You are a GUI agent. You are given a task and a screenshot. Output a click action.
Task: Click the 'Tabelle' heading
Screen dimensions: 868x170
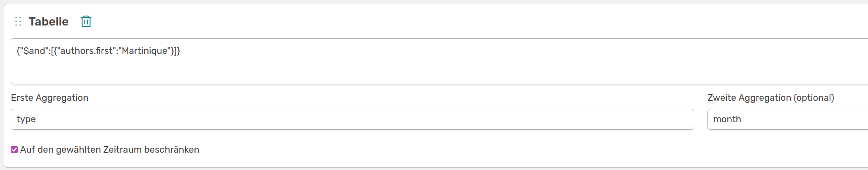tap(49, 21)
